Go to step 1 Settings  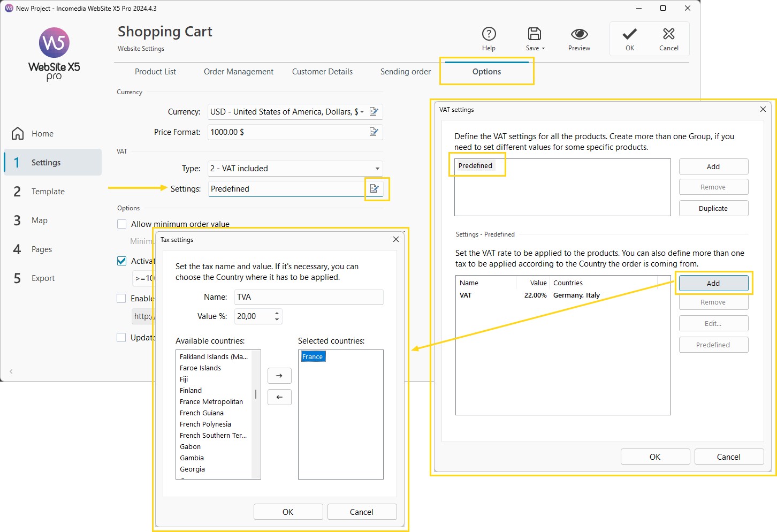click(52, 162)
